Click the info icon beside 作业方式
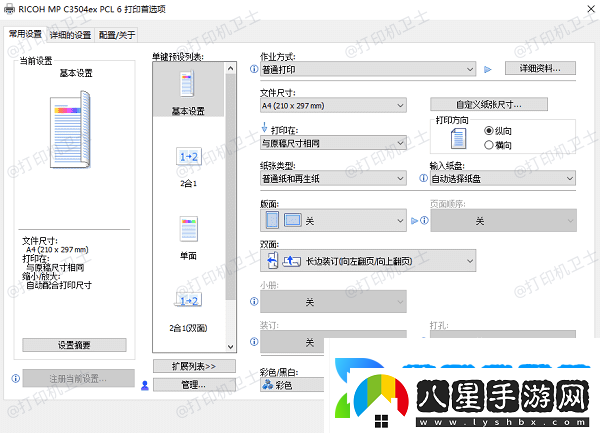 pos(254,69)
